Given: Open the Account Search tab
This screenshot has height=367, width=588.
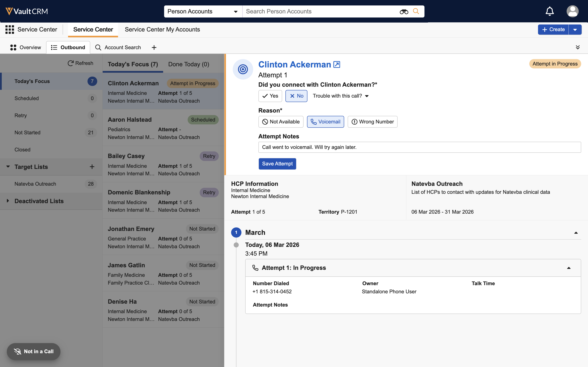Looking at the screenshot, I should click(118, 47).
